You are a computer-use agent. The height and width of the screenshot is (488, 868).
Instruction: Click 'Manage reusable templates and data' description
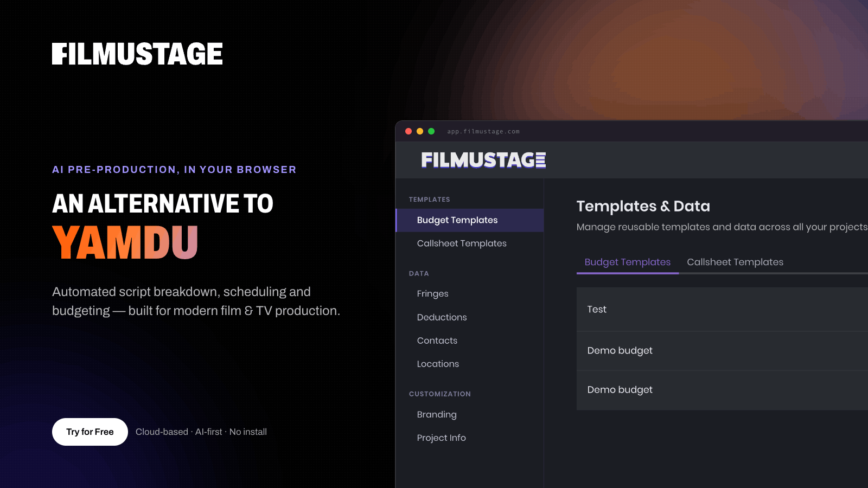(x=722, y=227)
